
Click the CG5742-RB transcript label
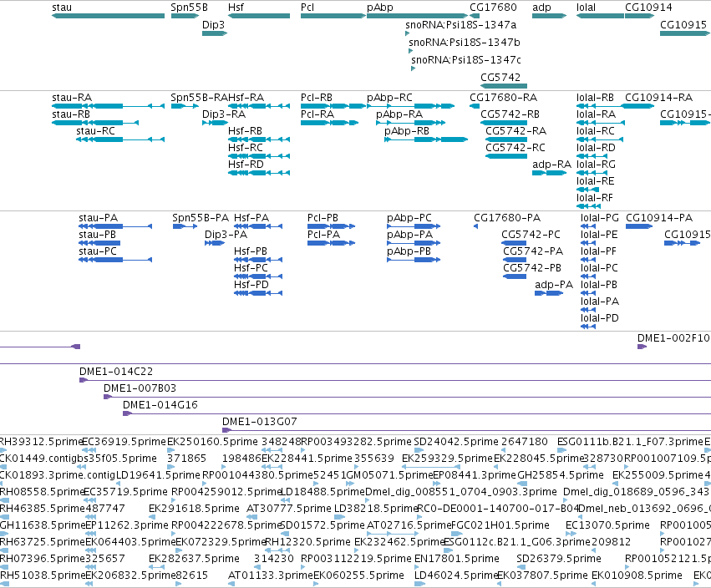pos(510,114)
